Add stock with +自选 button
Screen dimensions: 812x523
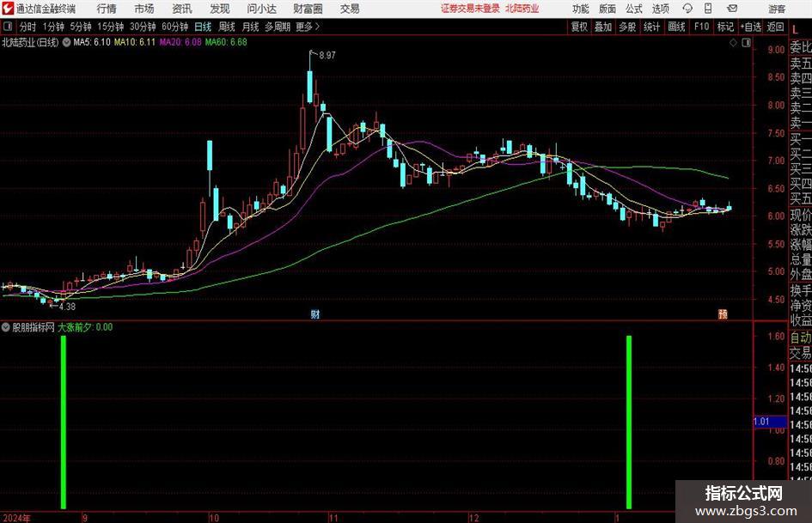click(x=750, y=27)
